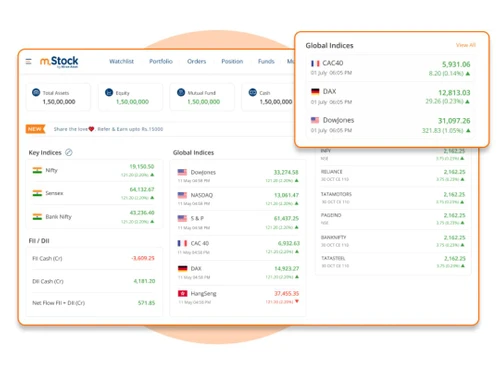Click the DII Cash (Cr) row

(94, 281)
